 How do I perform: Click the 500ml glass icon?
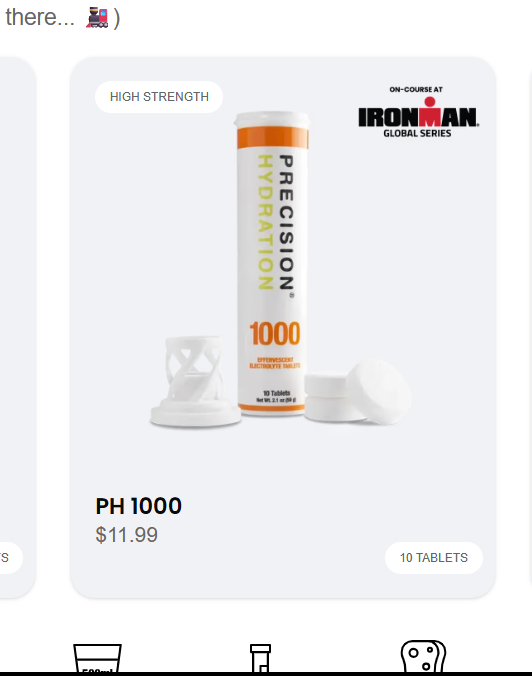click(x=97, y=658)
